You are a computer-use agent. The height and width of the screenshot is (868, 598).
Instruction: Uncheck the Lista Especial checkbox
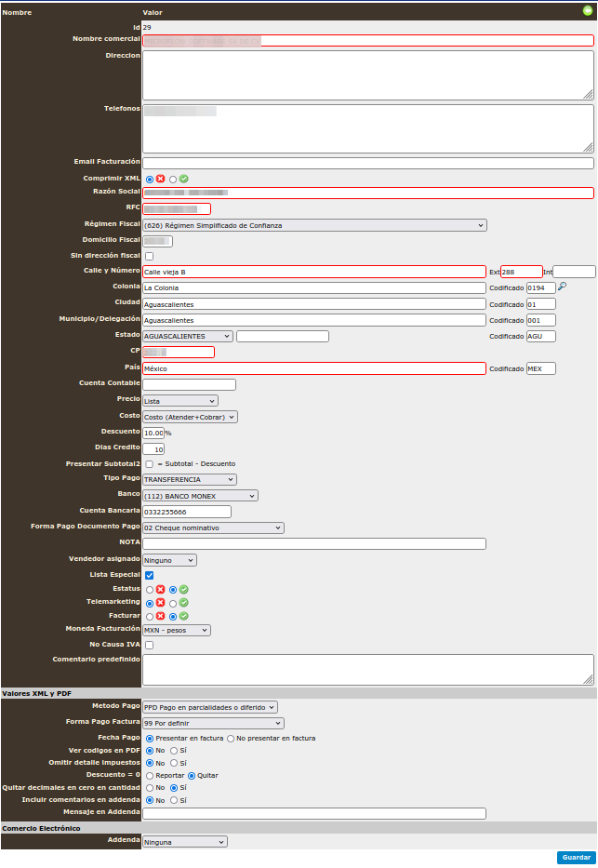point(150,575)
